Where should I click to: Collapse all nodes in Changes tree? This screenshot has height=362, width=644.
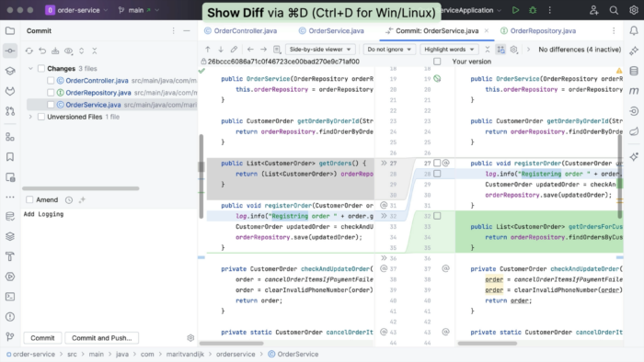point(95,51)
